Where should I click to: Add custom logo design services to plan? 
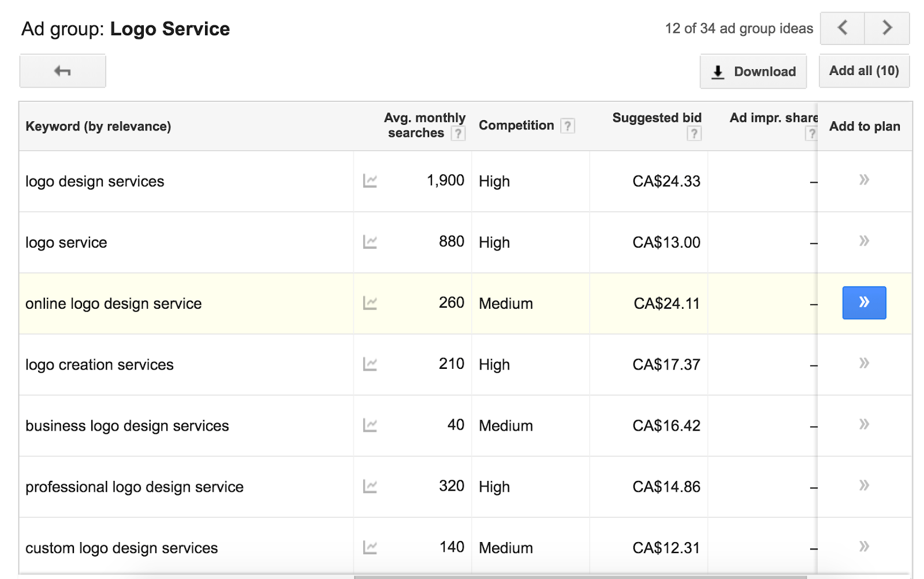tap(864, 547)
